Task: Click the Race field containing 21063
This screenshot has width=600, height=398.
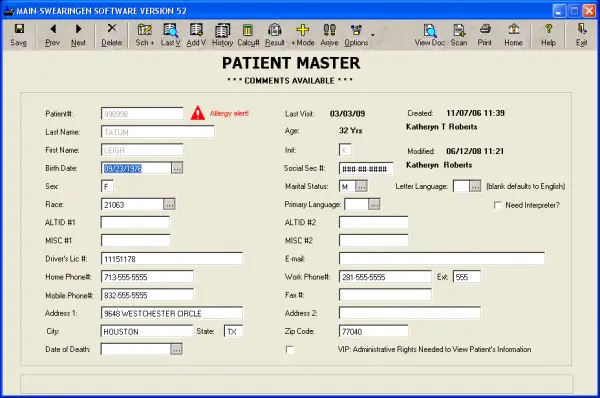Action: [x=132, y=204]
